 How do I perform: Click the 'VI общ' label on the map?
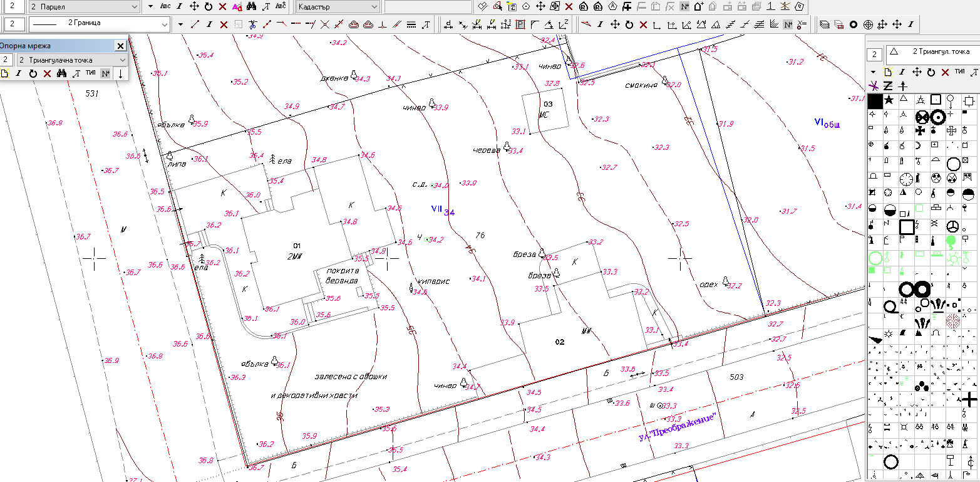[x=827, y=123]
